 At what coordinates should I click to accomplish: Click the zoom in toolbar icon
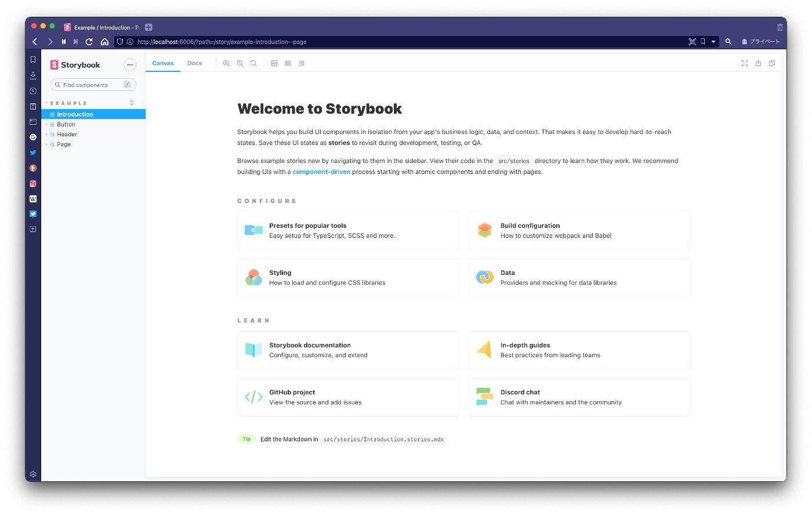pyautogui.click(x=226, y=63)
